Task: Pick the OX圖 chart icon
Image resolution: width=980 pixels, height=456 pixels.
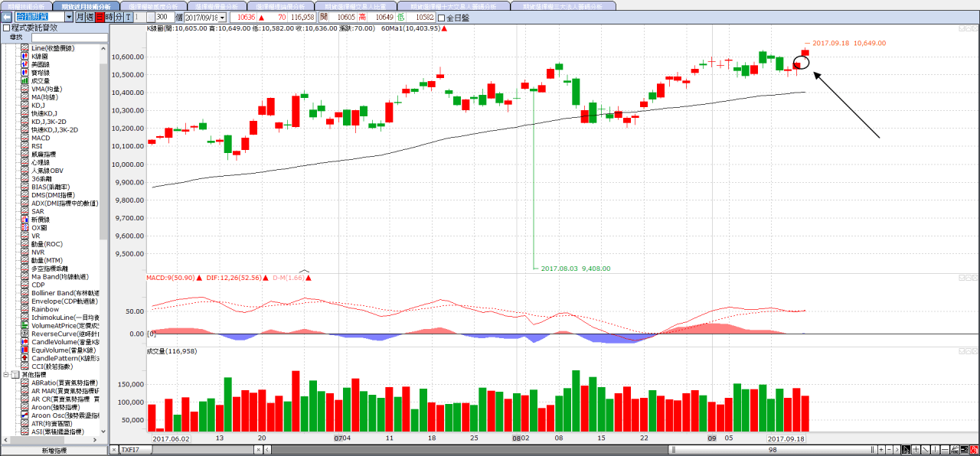Action: [24, 227]
